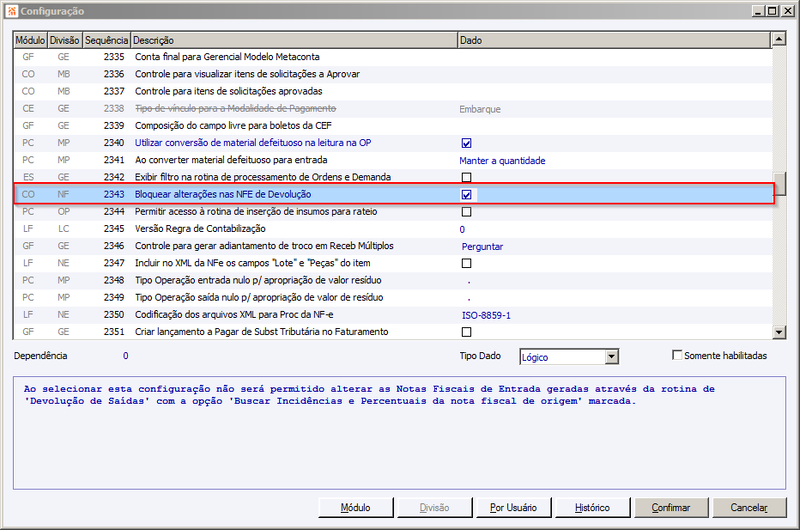Open the Tipo Dado dropdown arrow
This screenshot has height=530, width=800.
[x=612, y=357]
